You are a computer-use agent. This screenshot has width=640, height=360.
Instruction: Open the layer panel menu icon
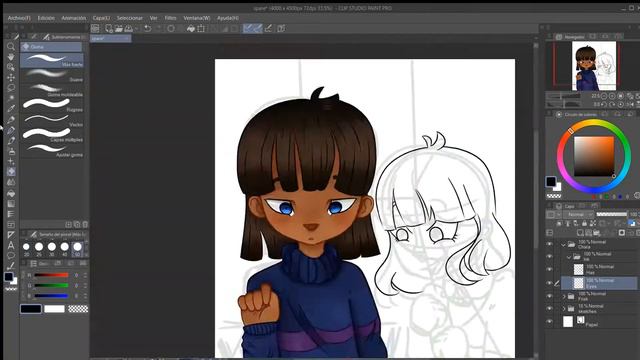(549, 233)
